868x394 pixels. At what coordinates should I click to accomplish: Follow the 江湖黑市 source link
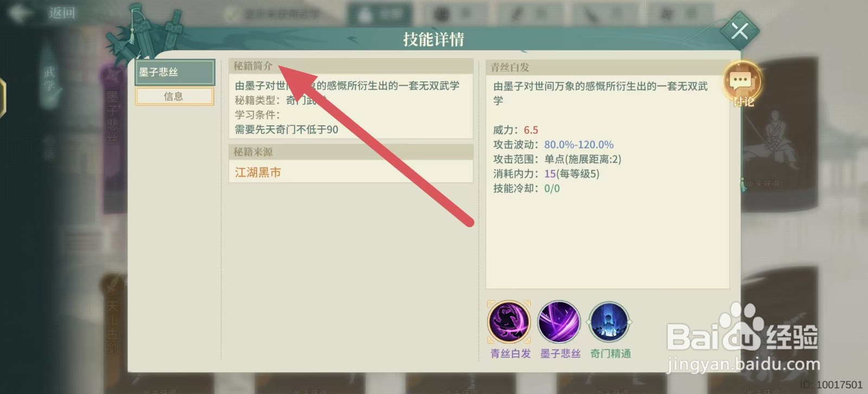pos(258,172)
